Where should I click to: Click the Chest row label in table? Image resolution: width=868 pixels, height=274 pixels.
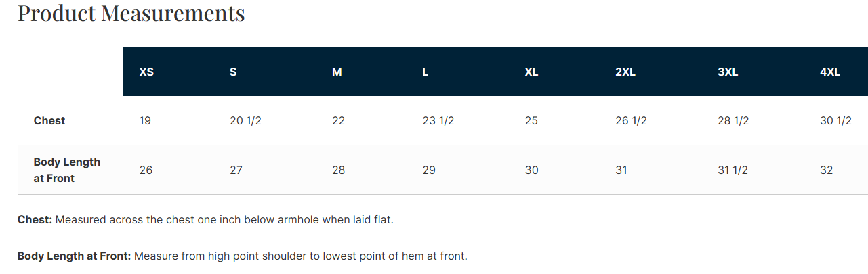coord(49,120)
